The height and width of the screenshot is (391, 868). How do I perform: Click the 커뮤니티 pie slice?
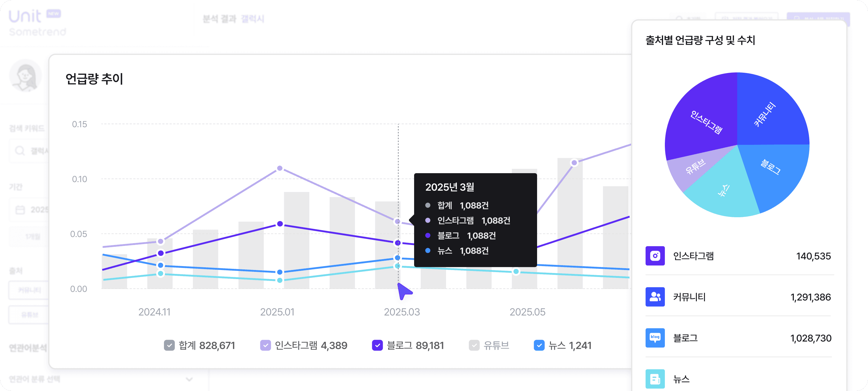772,111
